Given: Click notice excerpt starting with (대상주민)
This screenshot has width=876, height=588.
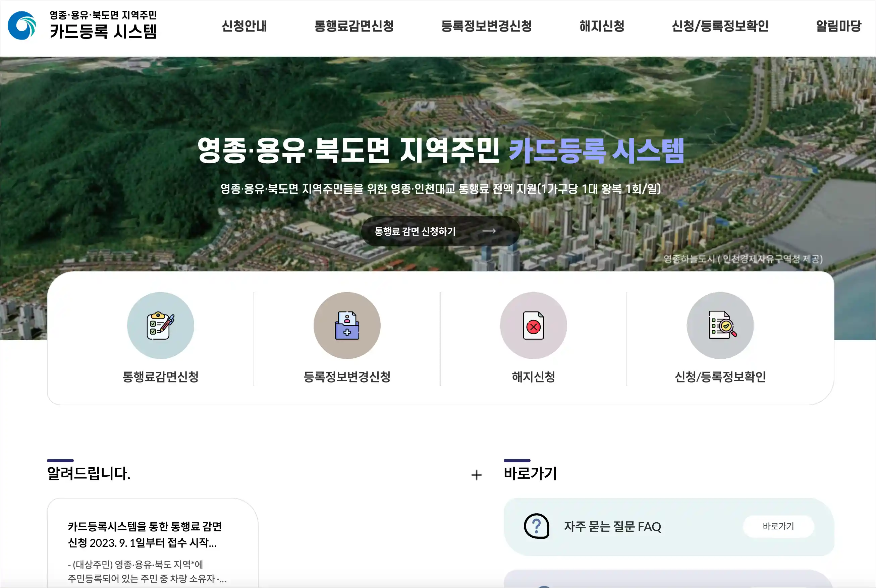Looking at the screenshot, I should [x=147, y=572].
